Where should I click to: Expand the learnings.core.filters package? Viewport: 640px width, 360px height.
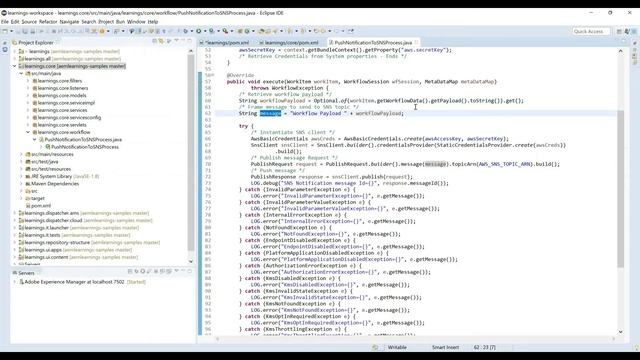pos(28,81)
